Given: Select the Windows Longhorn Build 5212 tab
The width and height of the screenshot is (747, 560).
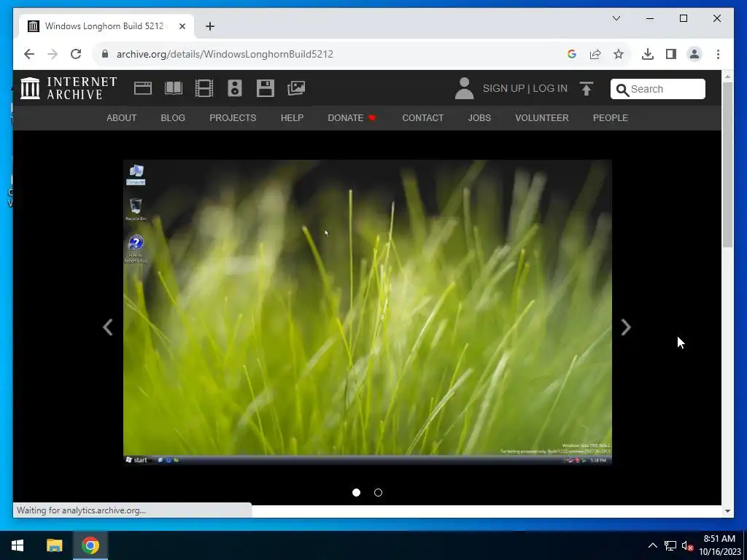Looking at the screenshot, I should point(107,26).
